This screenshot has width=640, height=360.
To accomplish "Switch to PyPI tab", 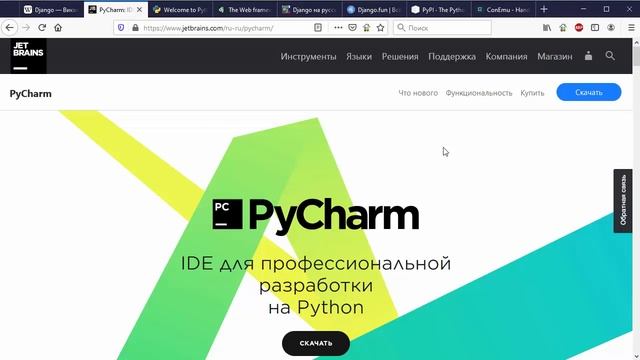I will click(x=438, y=9).
